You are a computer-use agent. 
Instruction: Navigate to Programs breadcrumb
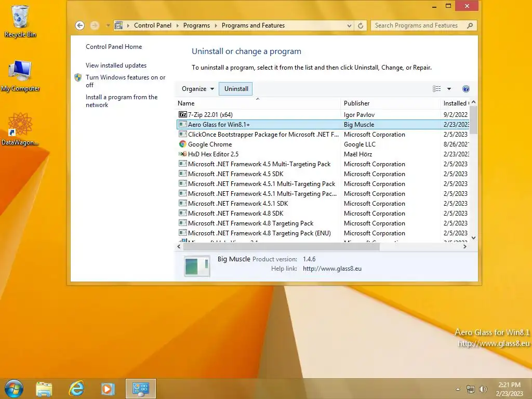pyautogui.click(x=196, y=25)
